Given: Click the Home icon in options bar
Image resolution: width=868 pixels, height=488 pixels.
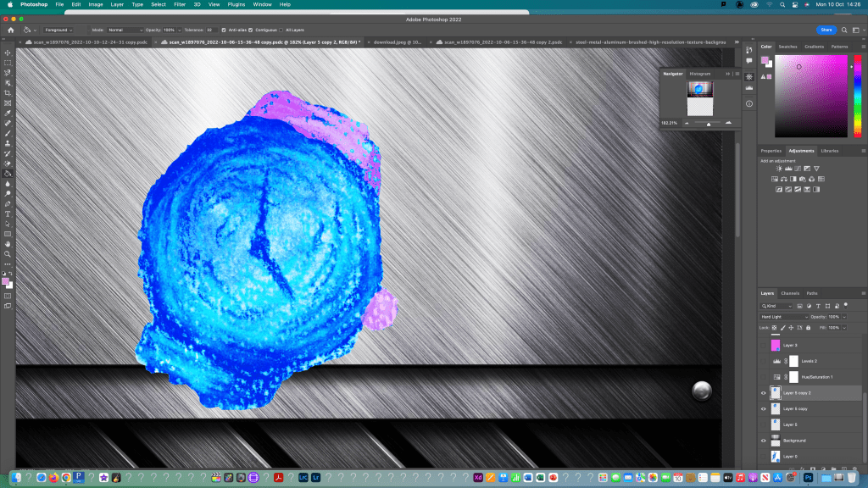Looking at the screenshot, I should pyautogui.click(x=11, y=30).
